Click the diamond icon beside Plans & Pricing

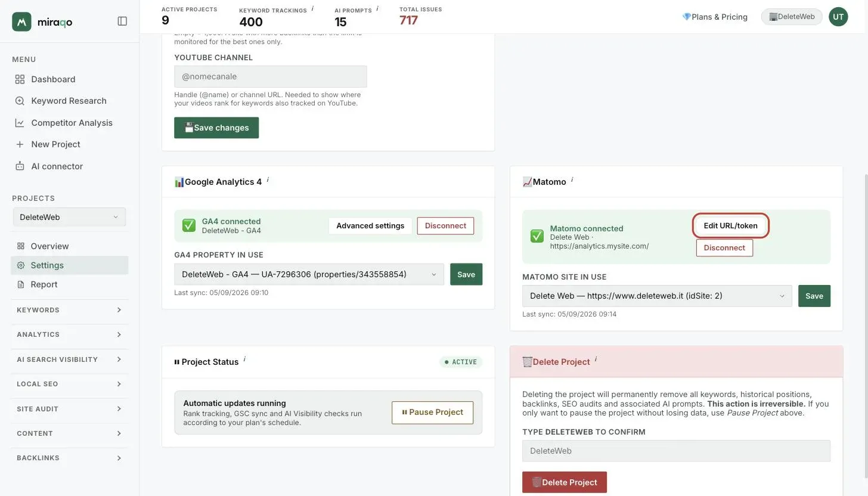click(x=686, y=17)
